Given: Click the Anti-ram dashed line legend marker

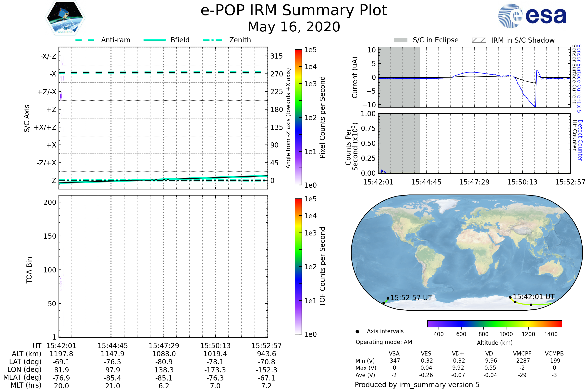Looking at the screenshot, I should pos(85,40).
